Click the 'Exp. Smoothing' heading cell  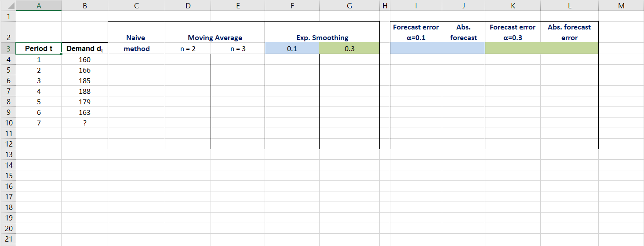click(x=322, y=32)
